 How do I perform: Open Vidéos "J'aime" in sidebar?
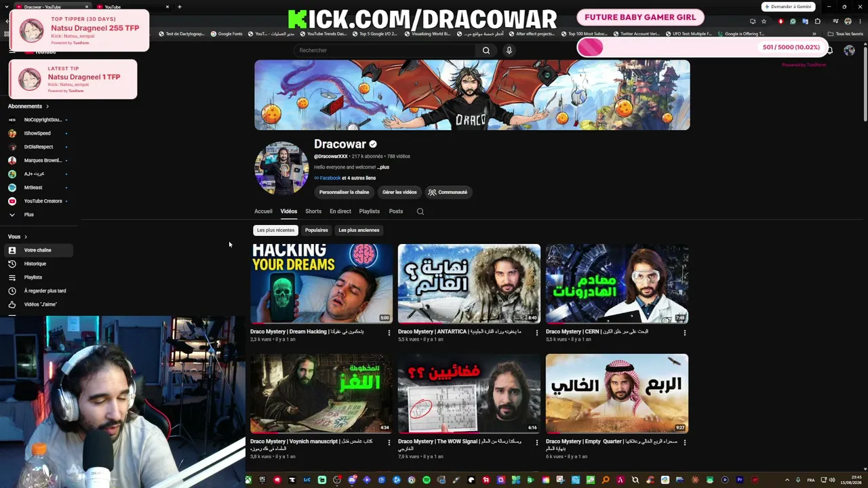point(38,304)
